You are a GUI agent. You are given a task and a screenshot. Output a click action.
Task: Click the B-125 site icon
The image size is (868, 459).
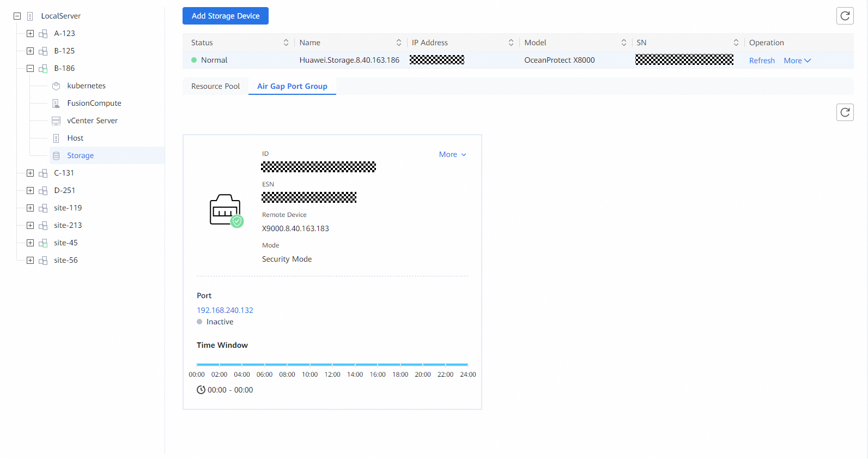[x=43, y=51]
